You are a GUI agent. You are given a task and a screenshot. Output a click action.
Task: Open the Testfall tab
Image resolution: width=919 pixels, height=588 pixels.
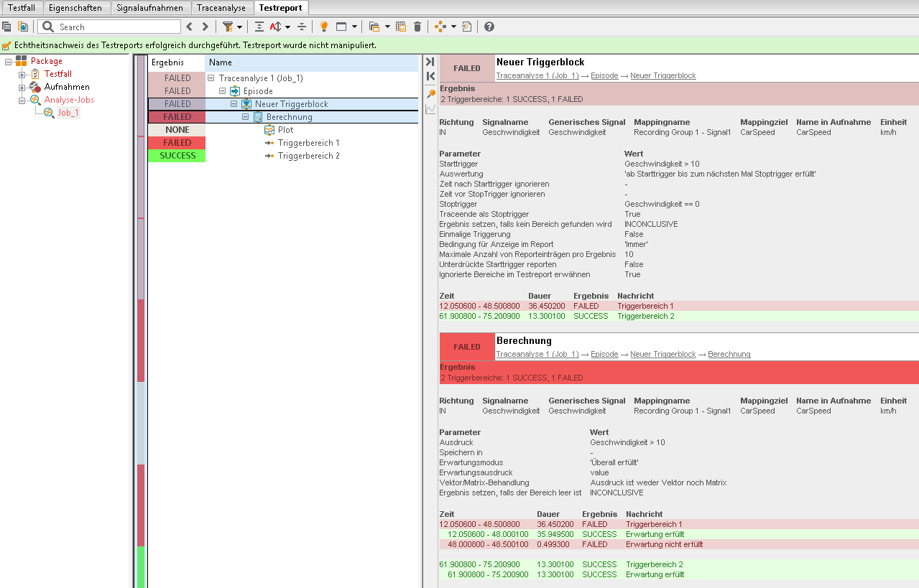coord(22,7)
